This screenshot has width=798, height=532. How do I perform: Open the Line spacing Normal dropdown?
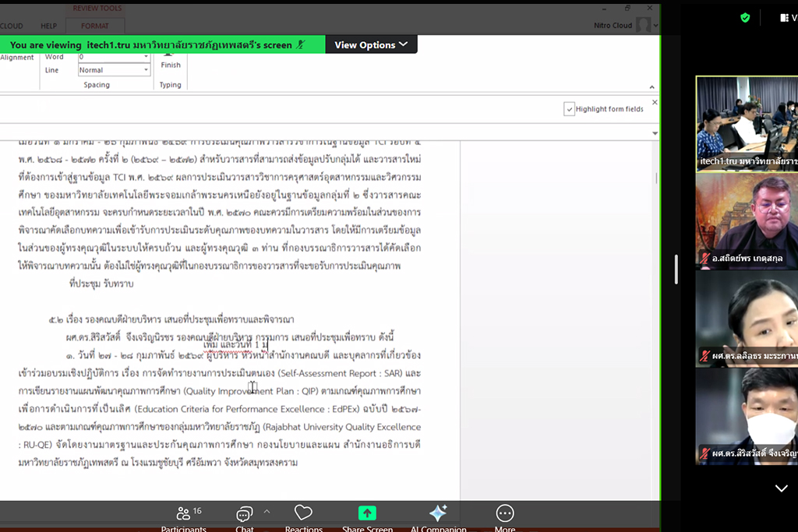tap(114, 70)
